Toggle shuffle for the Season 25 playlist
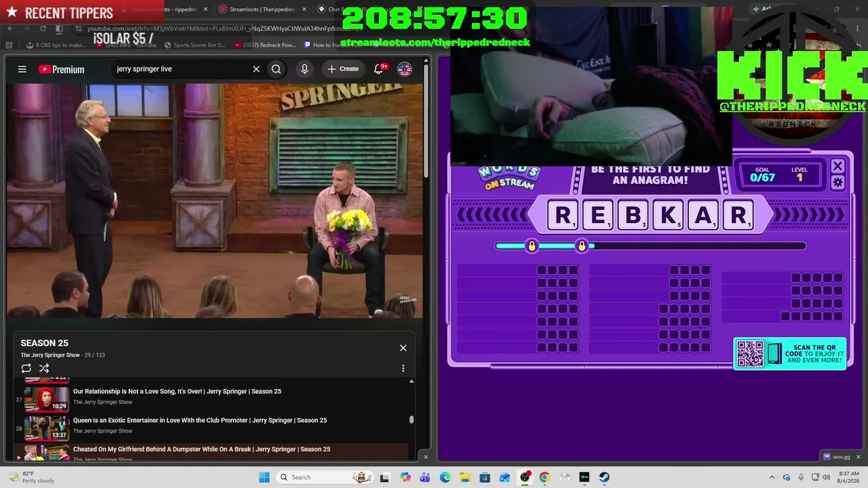Image resolution: width=868 pixels, height=488 pixels. 44,368
